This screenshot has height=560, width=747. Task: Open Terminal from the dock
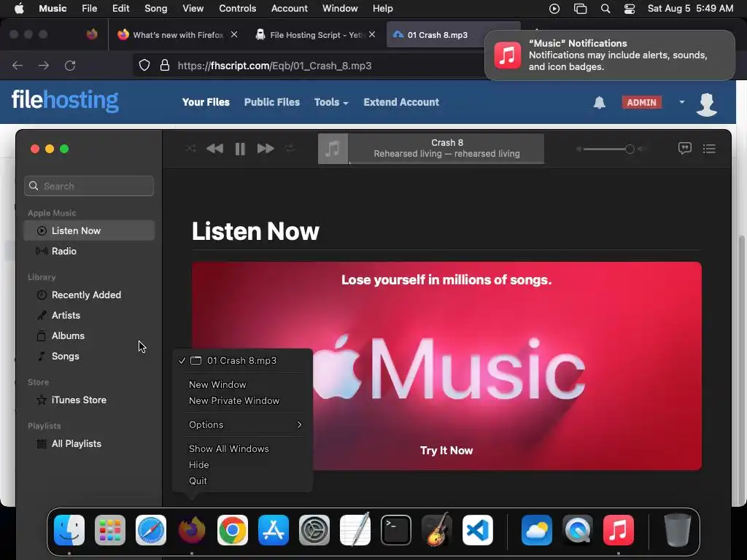[x=396, y=530]
